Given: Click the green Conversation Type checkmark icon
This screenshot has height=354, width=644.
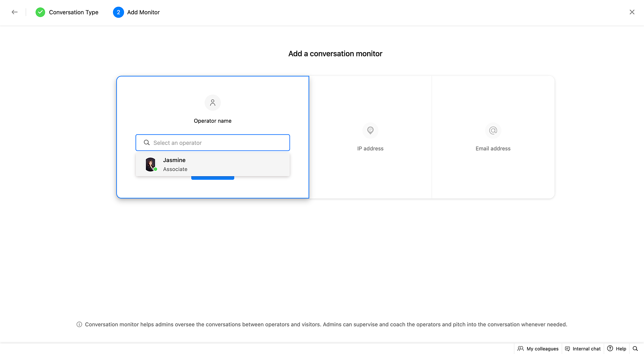Looking at the screenshot, I should [40, 12].
